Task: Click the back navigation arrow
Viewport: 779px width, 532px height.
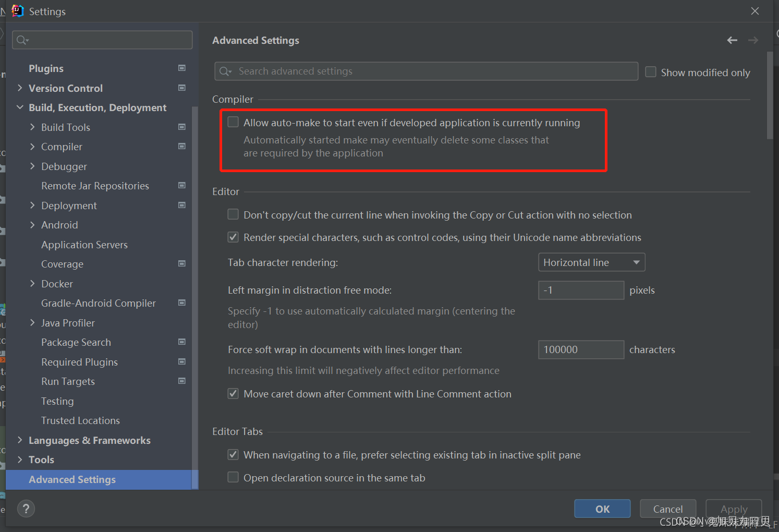Action: (x=732, y=40)
